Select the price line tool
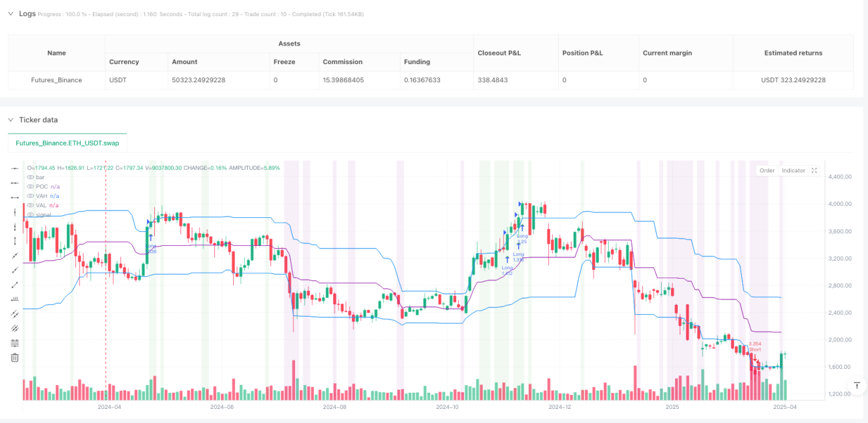 (x=15, y=299)
